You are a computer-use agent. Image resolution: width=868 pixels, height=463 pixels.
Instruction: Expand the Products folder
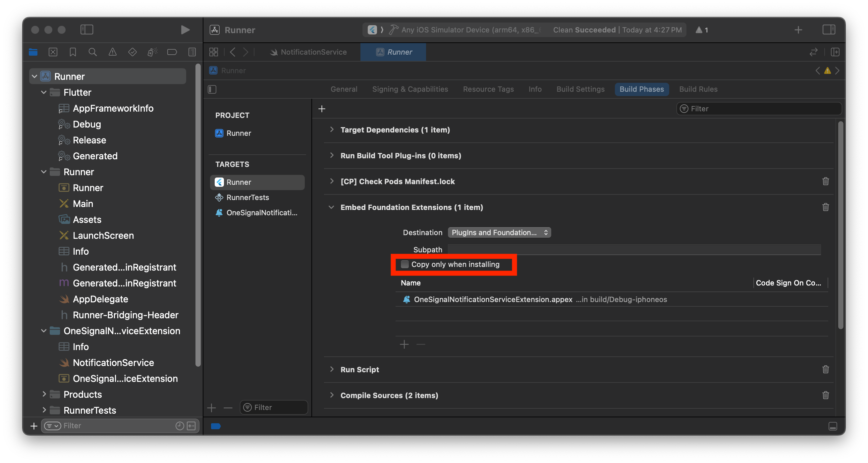pos(44,394)
